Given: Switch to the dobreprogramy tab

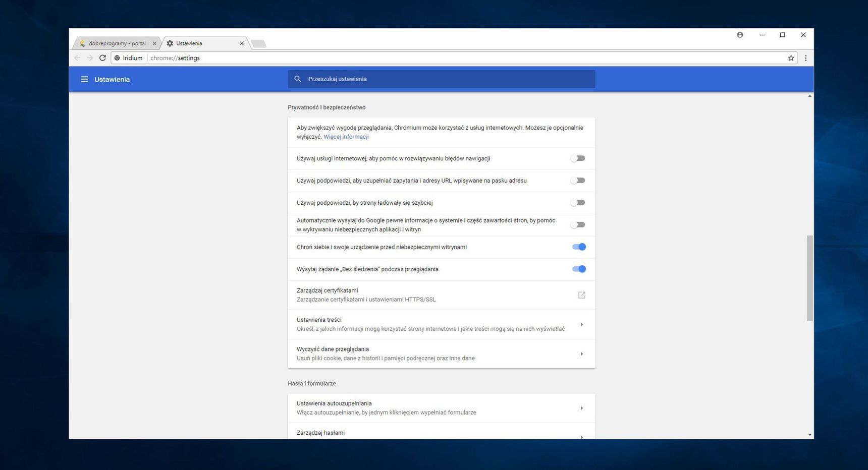Looking at the screenshot, I should click(117, 43).
